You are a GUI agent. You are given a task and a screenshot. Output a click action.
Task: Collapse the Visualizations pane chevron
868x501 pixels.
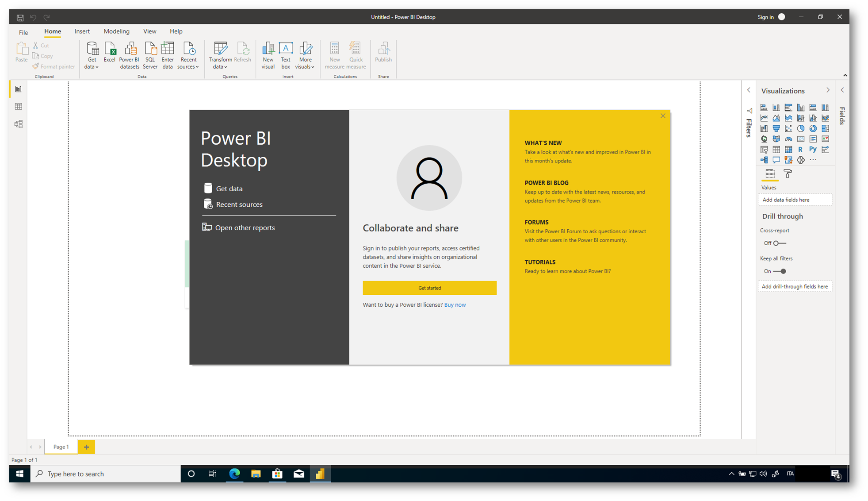tap(828, 90)
